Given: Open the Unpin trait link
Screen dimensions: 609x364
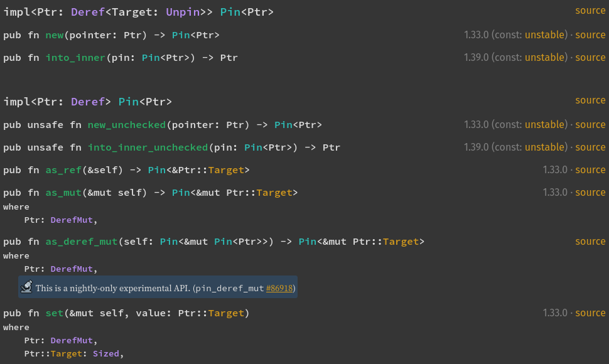Looking at the screenshot, I should pyautogui.click(x=183, y=12).
